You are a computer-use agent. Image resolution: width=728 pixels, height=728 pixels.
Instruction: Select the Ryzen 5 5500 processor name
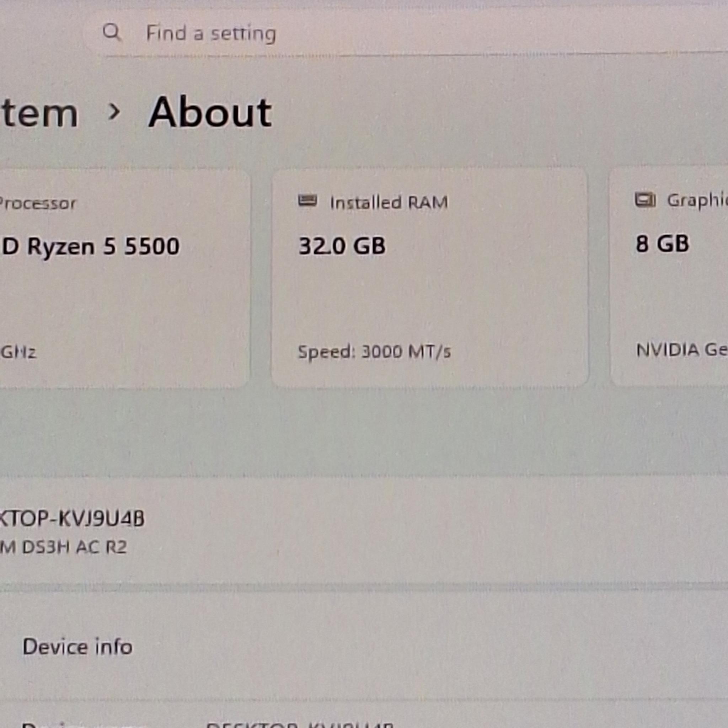[90, 247]
